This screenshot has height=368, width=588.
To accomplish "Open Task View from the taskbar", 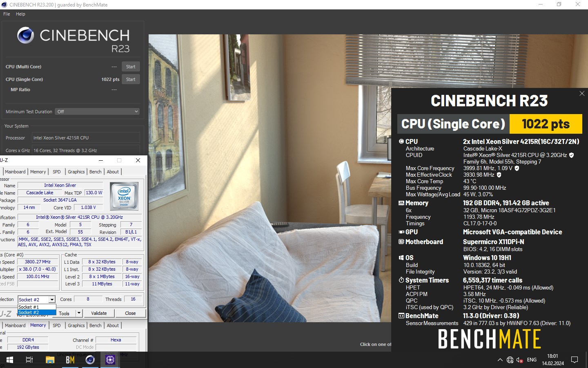I will click(x=29, y=360).
